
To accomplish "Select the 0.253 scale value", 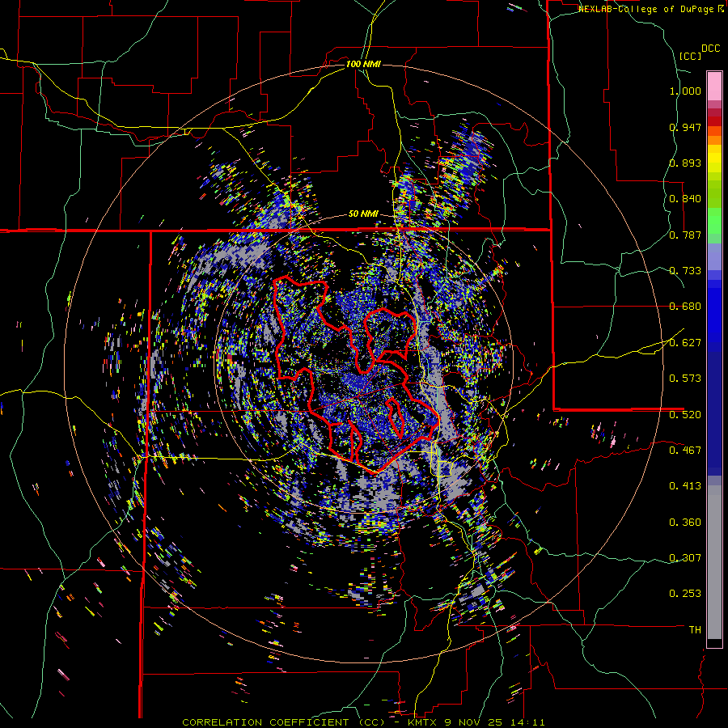I will point(685,594).
